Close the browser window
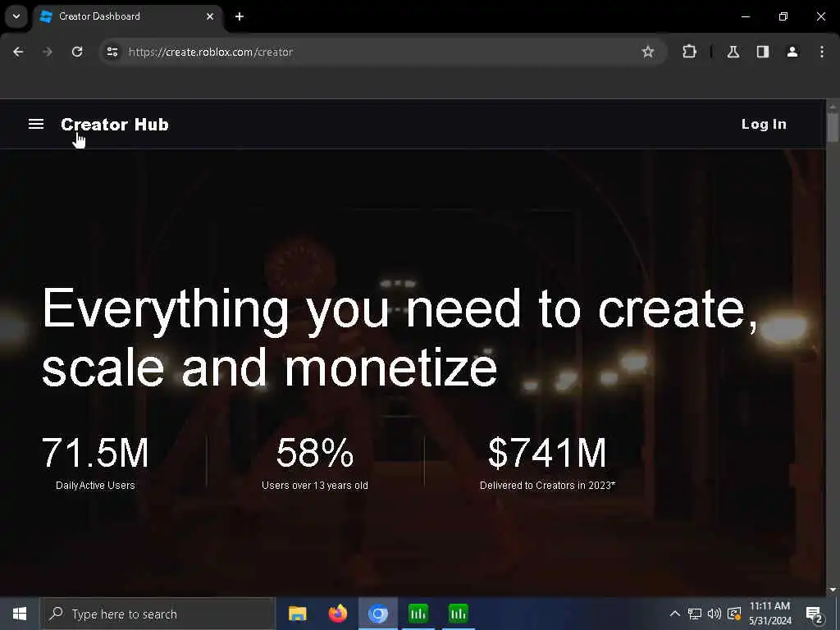 coord(820,16)
